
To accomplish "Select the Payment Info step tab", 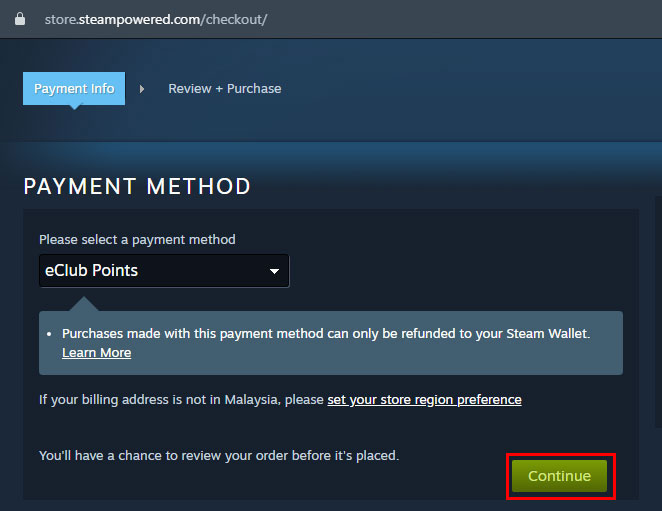I will pyautogui.click(x=74, y=88).
